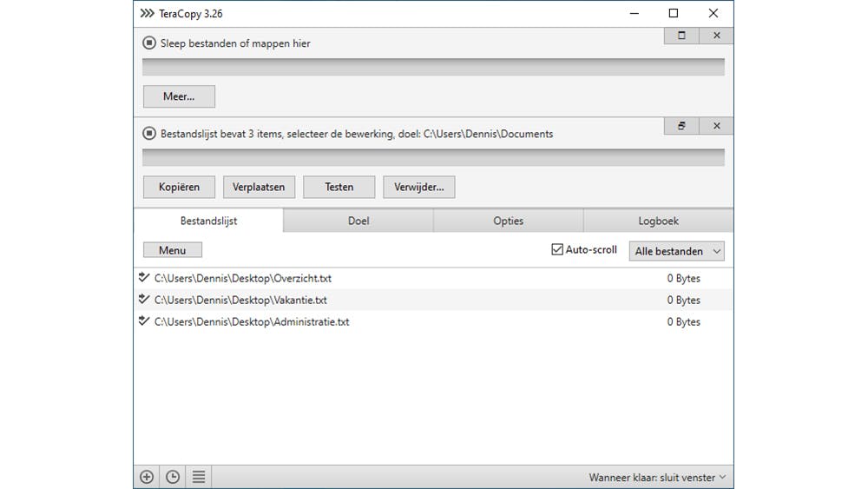Select the Overzicht.txt file row
Image resolution: width=868 pixels, height=489 pixels.
tap(433, 278)
